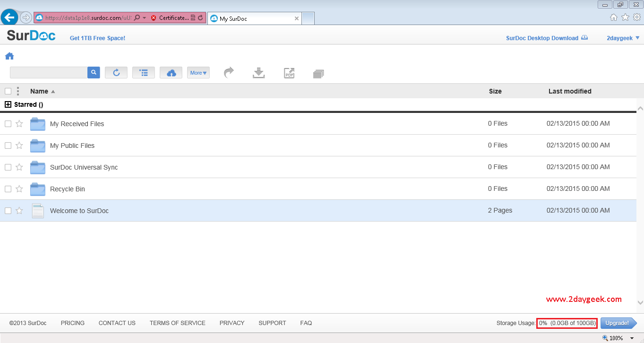
Task: Click the SurDoc Universal Sync folder icon
Action: pyautogui.click(x=38, y=167)
